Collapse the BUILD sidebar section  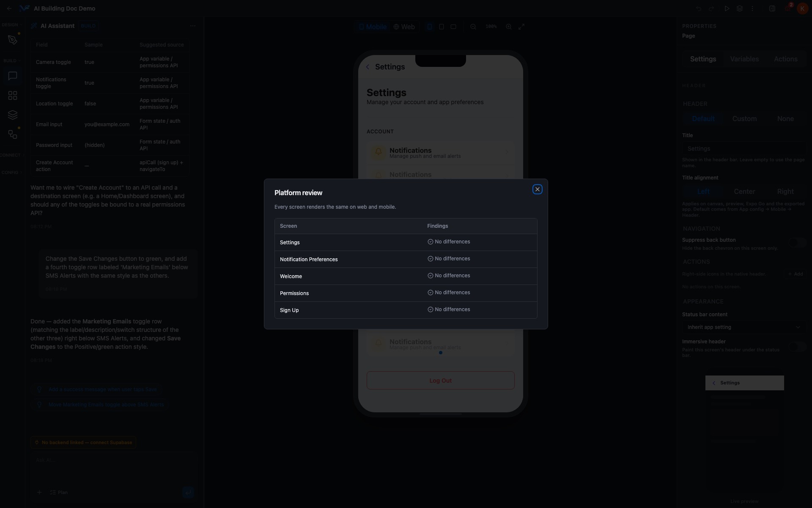12,61
